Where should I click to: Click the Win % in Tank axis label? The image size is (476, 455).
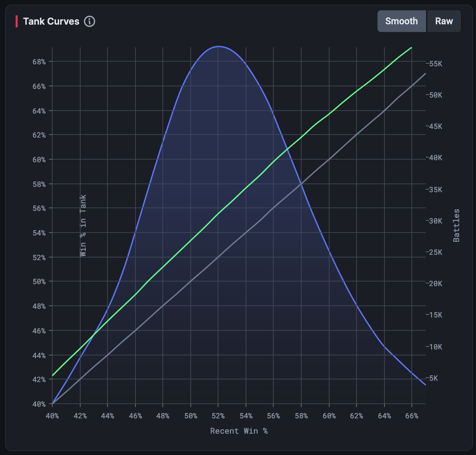83,226
